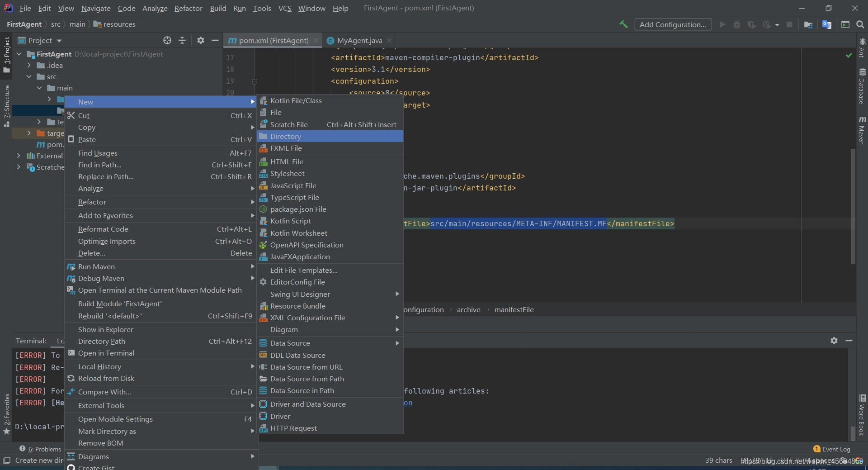Viewport: 868px width, 470px height.
Task: Choose Find Usages in context menu
Action: (161, 153)
